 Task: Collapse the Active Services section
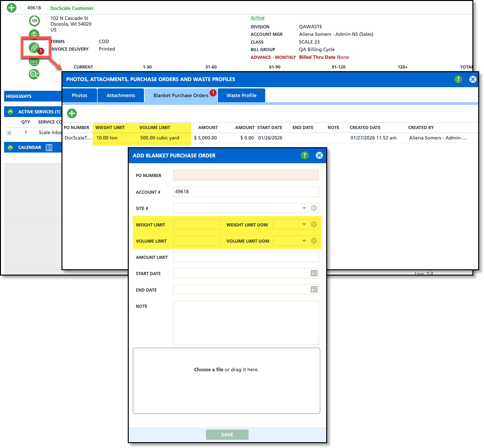pyautogui.click(x=10, y=112)
